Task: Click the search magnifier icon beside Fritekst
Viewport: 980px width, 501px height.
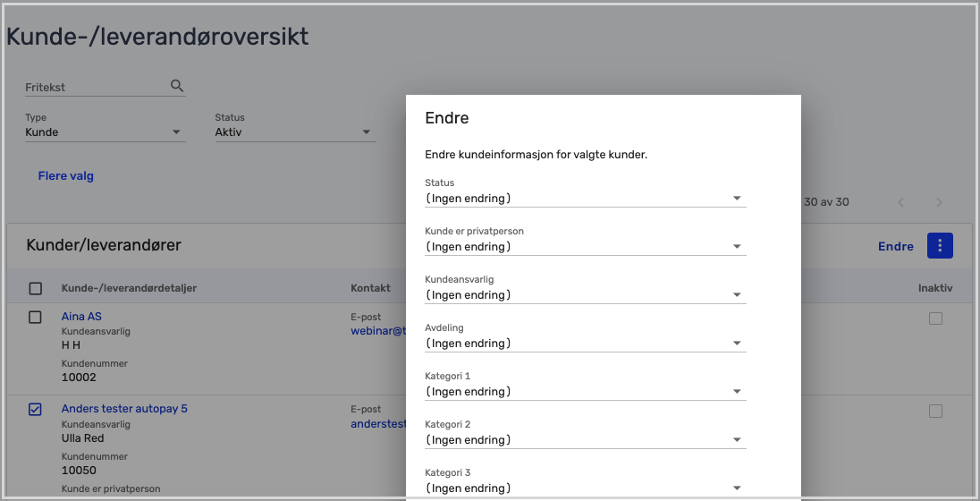Action: [177, 86]
